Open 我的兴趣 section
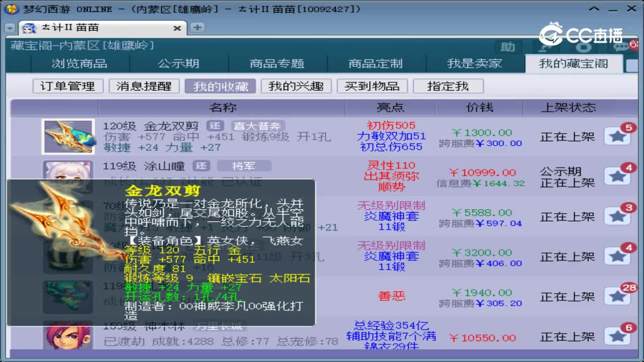 pyautogui.click(x=296, y=86)
